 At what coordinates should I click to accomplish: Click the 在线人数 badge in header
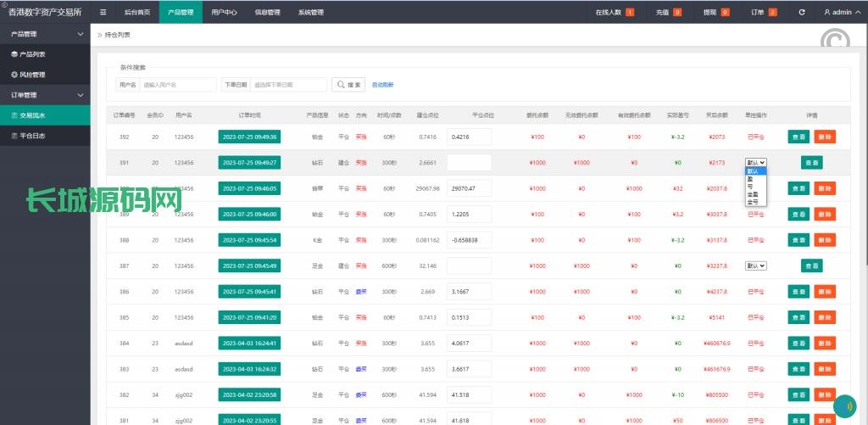[x=630, y=13]
